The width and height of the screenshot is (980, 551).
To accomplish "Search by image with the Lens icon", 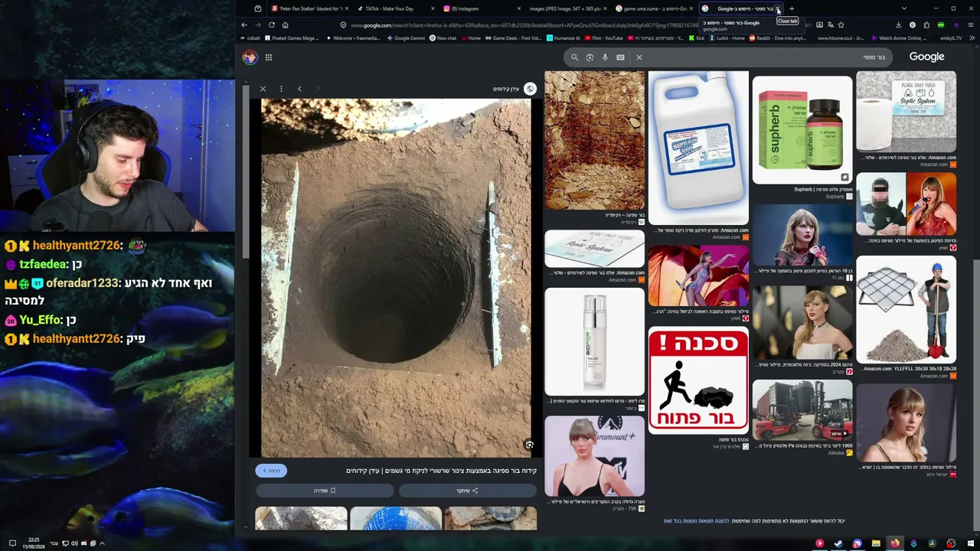I will pos(590,57).
